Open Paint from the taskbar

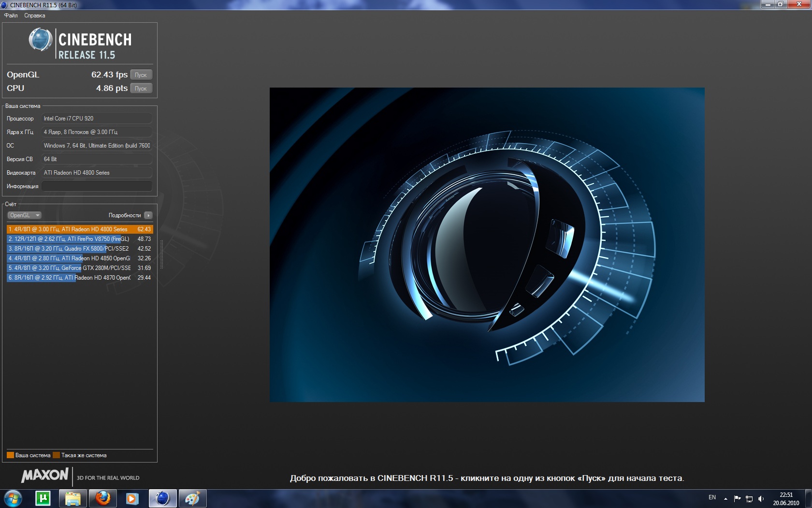[x=192, y=498]
